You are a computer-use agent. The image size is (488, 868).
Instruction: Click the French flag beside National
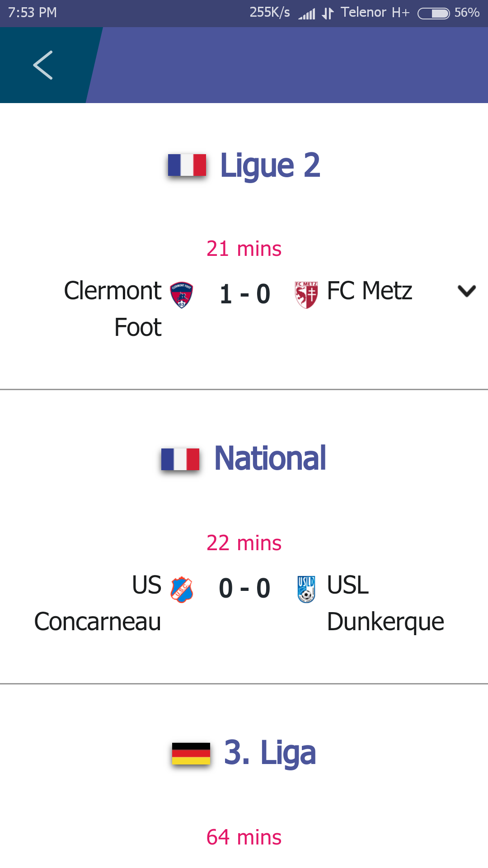[180, 459]
